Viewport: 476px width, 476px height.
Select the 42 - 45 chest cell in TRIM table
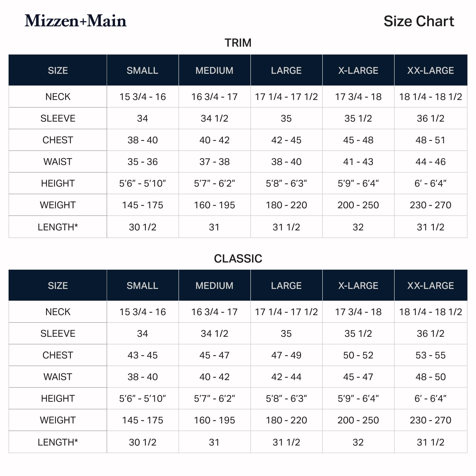pyautogui.click(x=286, y=140)
